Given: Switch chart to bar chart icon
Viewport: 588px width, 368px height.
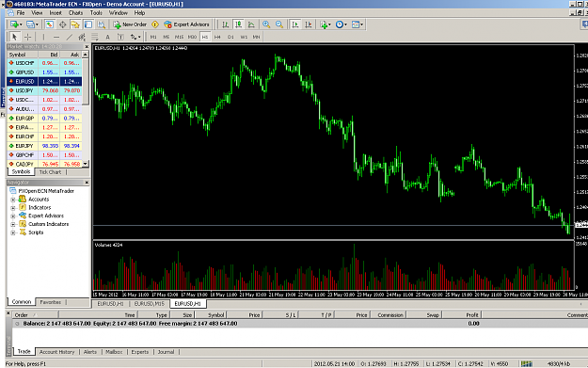Looking at the screenshot, I should [226, 24].
